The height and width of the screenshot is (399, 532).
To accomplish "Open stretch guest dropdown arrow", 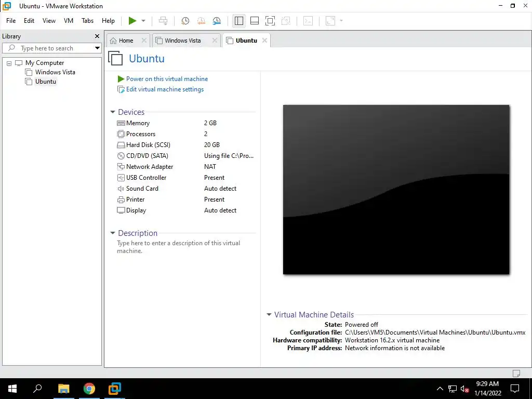I will [x=341, y=21].
